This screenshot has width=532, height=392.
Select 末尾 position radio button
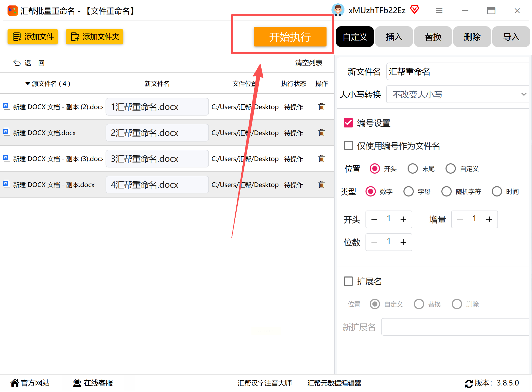413,169
